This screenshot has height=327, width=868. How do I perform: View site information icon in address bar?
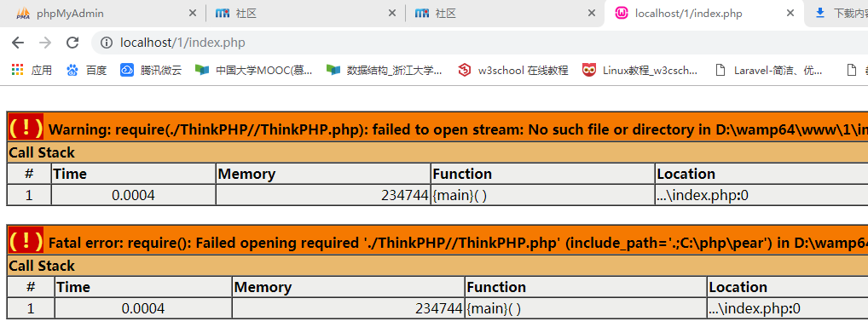point(107,43)
